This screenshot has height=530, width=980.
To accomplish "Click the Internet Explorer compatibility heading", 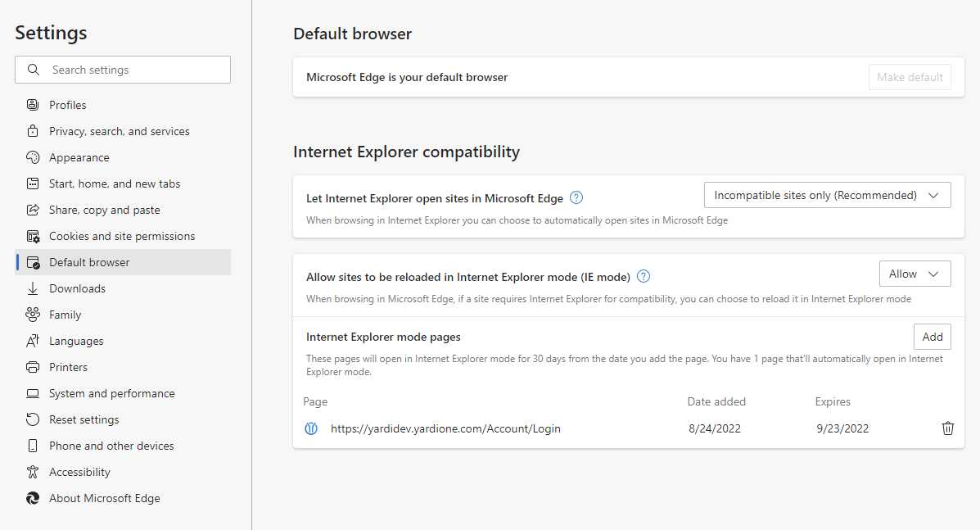I will (x=406, y=152).
